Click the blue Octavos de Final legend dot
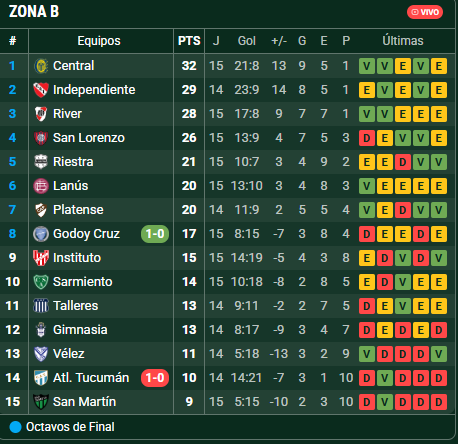Viewport: 458px width, 444px height. tap(15, 427)
